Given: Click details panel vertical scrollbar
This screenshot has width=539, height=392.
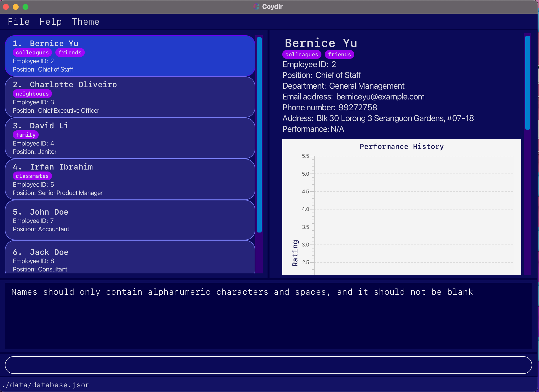Looking at the screenshot, I should pos(527,83).
